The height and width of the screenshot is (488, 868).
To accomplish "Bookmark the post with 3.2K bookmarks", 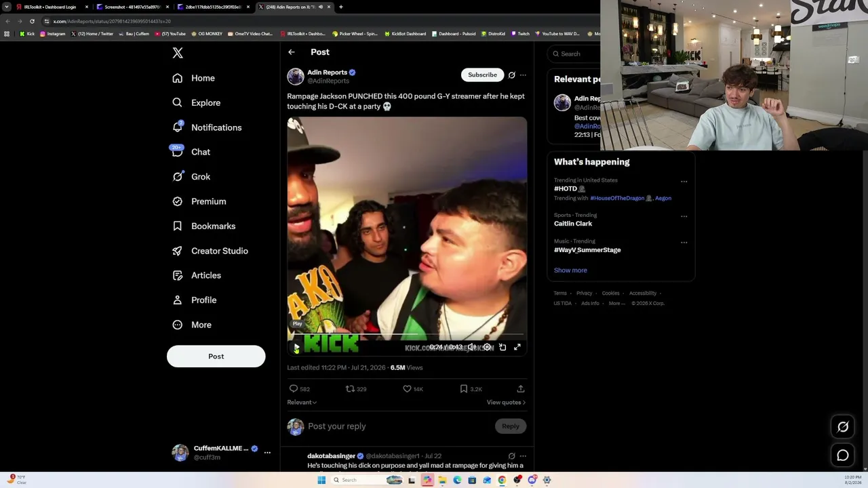I will point(464,389).
